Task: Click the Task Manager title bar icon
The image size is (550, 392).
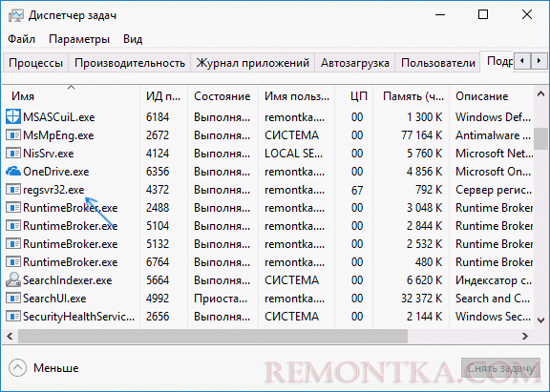Action: (x=16, y=15)
